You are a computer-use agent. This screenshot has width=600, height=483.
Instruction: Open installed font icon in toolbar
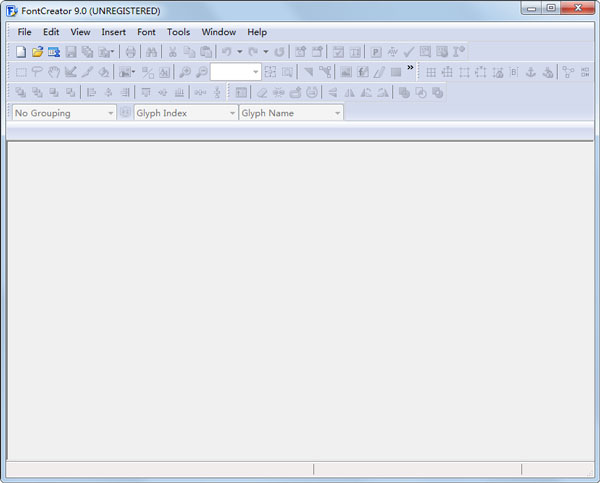[54, 52]
